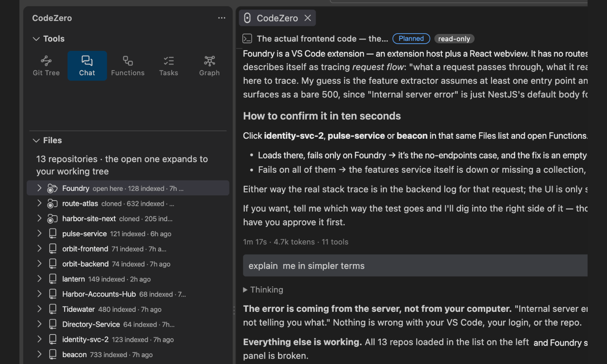Open CodeZero panel more options menu
This screenshot has height=364, width=607.
click(x=221, y=18)
